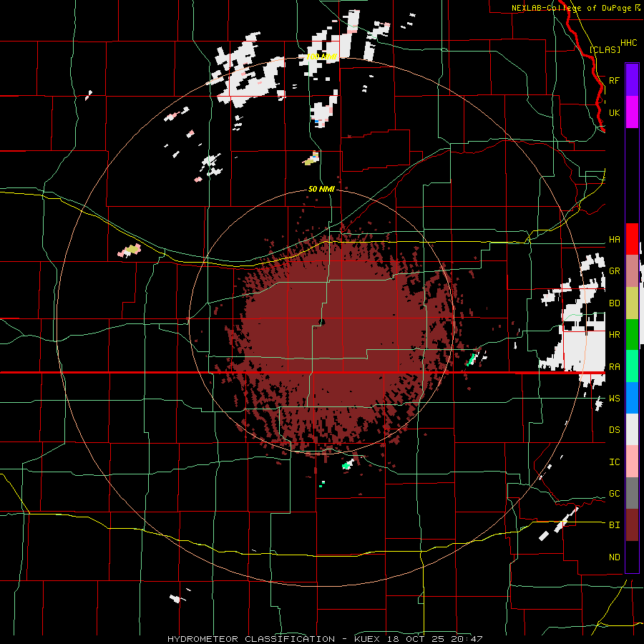Click the ND black legend swatch

[632, 557]
